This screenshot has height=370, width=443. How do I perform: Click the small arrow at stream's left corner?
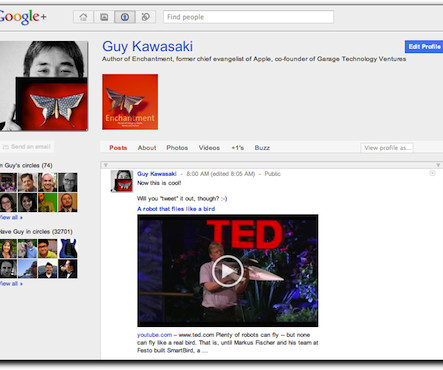tap(105, 165)
